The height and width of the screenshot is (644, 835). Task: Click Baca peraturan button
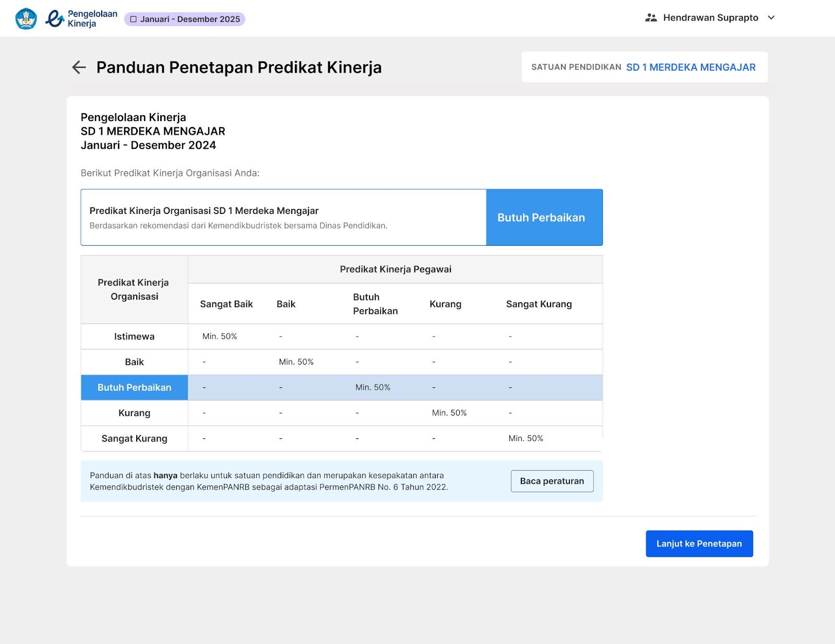(552, 481)
